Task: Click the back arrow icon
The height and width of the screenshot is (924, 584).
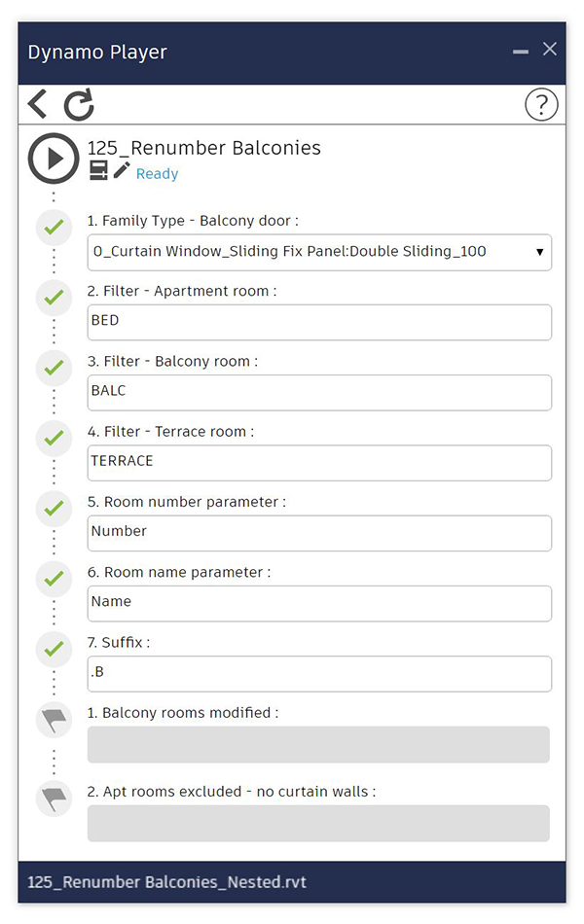Action: pyautogui.click(x=38, y=104)
